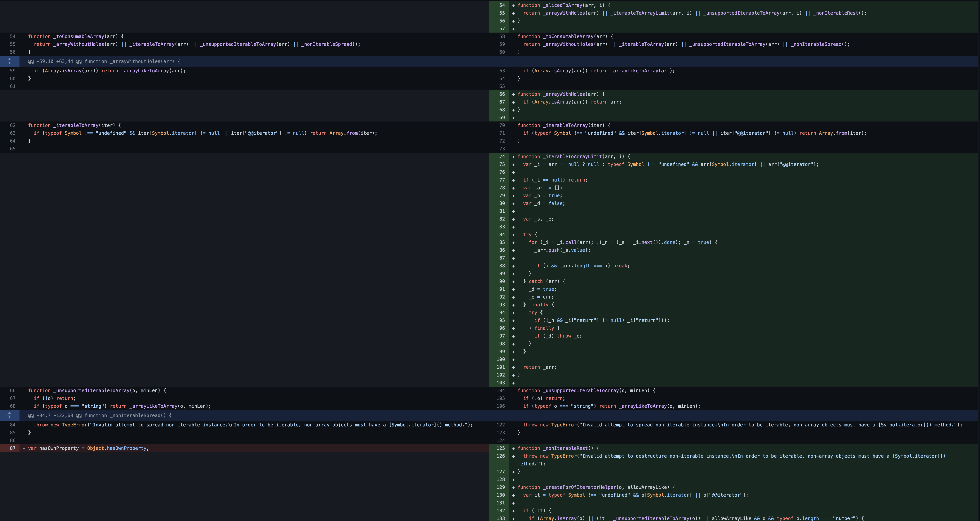The width and height of the screenshot is (980, 521).
Task: Click the 'var _d = false;' line
Action: tap(544, 203)
